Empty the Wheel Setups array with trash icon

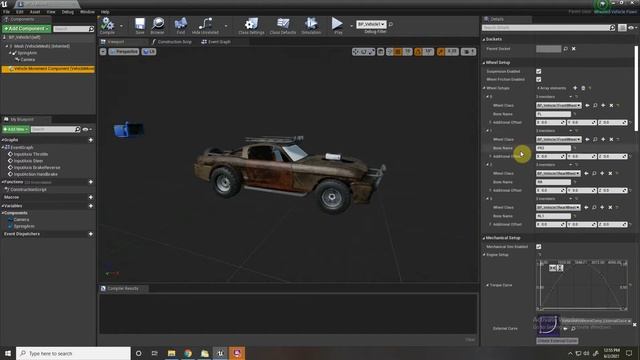tap(583, 88)
